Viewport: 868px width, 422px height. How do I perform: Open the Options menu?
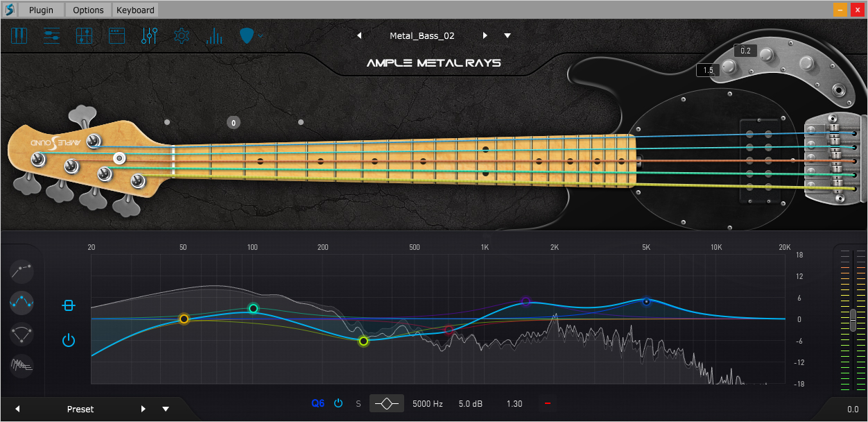click(x=87, y=10)
